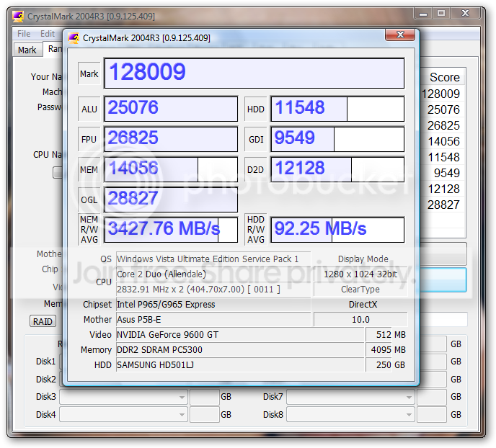Viewport: 496px width, 448px height.
Task: Click the Disk7 size GB field
Action: click(432, 397)
